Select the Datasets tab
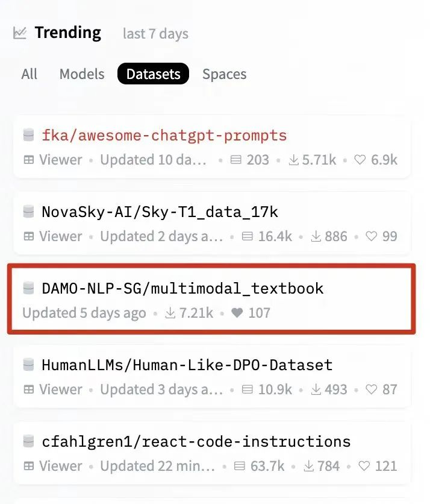This screenshot has width=430, height=504. [153, 75]
